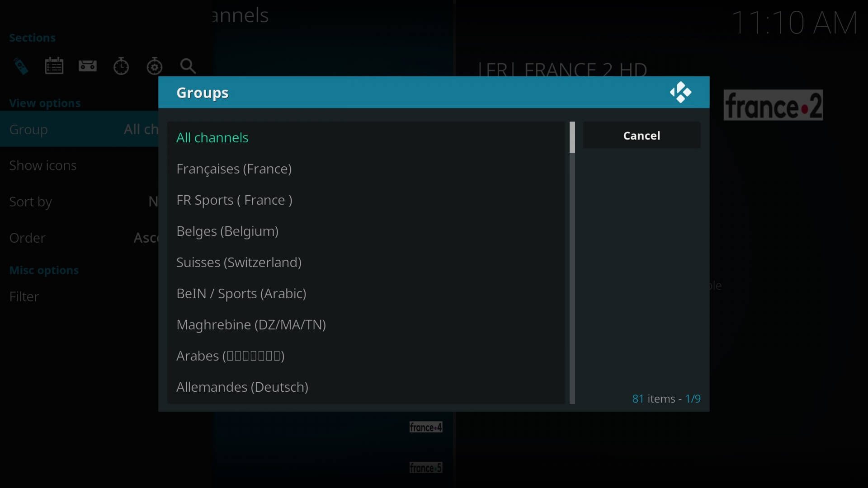
Task: Select Belges (Belgium) channel group
Action: click(227, 230)
